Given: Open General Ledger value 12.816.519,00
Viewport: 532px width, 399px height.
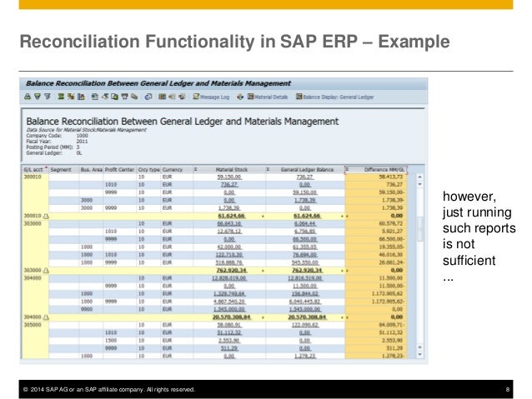Looking at the screenshot, I should click(304, 278).
